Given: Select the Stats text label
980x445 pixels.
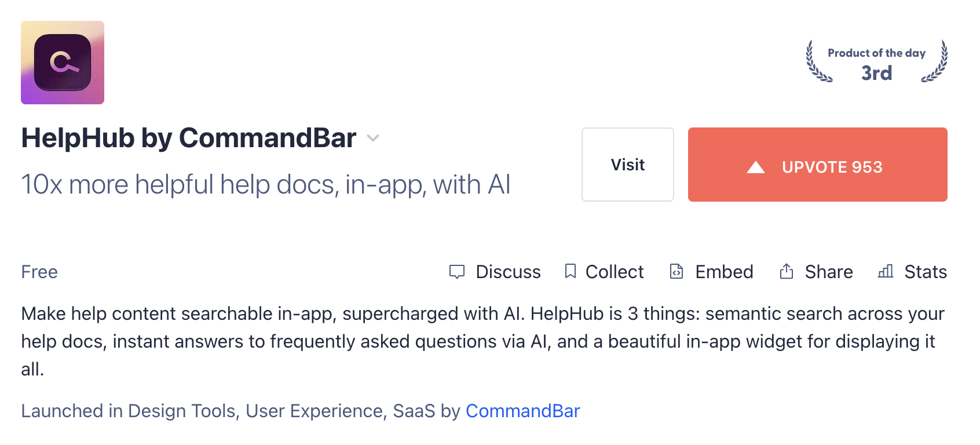Looking at the screenshot, I should pyautogui.click(x=925, y=272).
